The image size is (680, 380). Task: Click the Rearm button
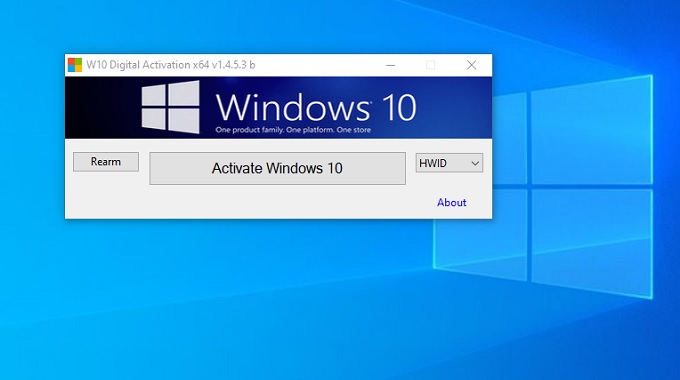pyautogui.click(x=106, y=162)
